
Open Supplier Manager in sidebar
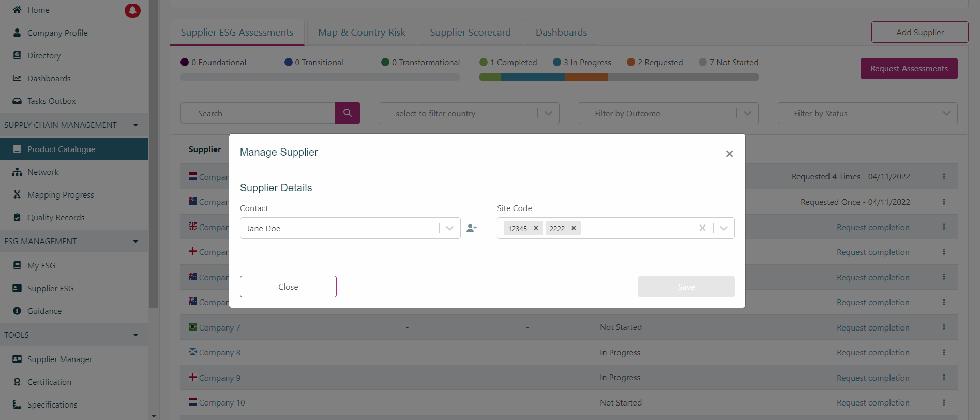point(59,359)
